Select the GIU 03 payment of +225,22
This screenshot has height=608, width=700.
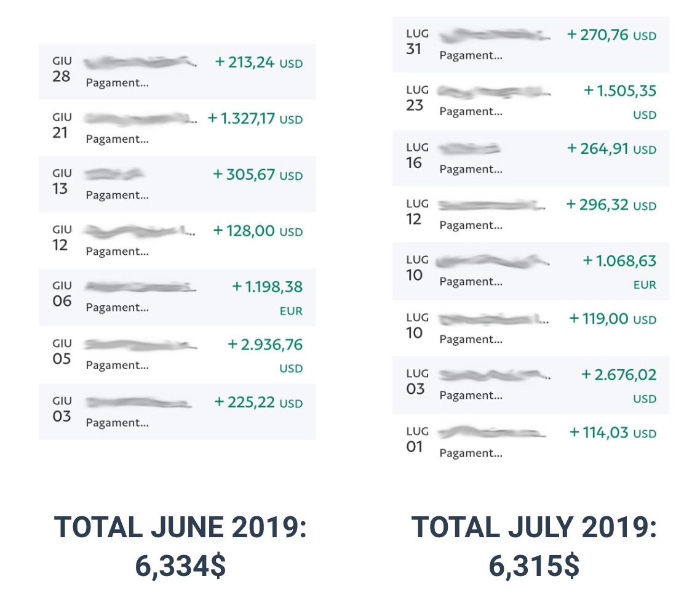pos(177,412)
